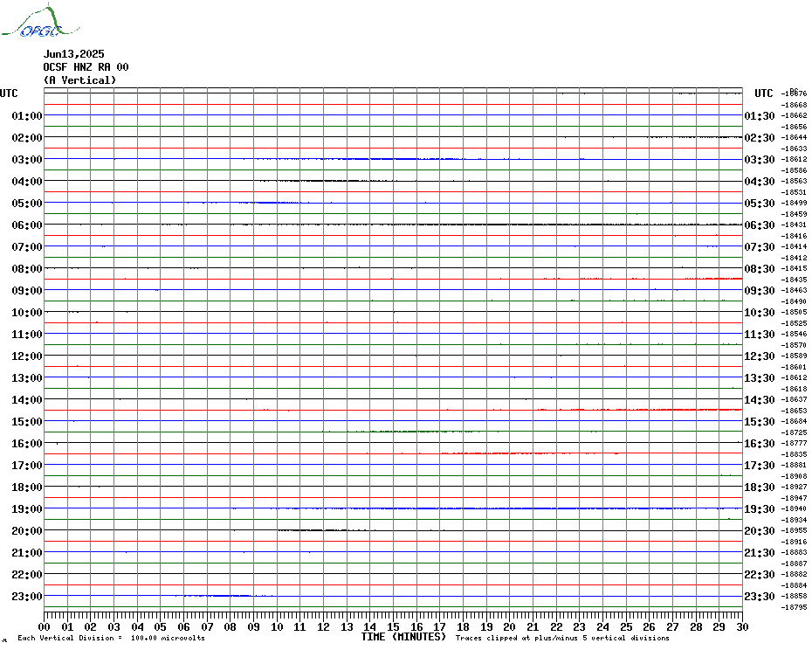Click minute label 25 on bottom time axis
The image size is (812, 650).
(626, 627)
